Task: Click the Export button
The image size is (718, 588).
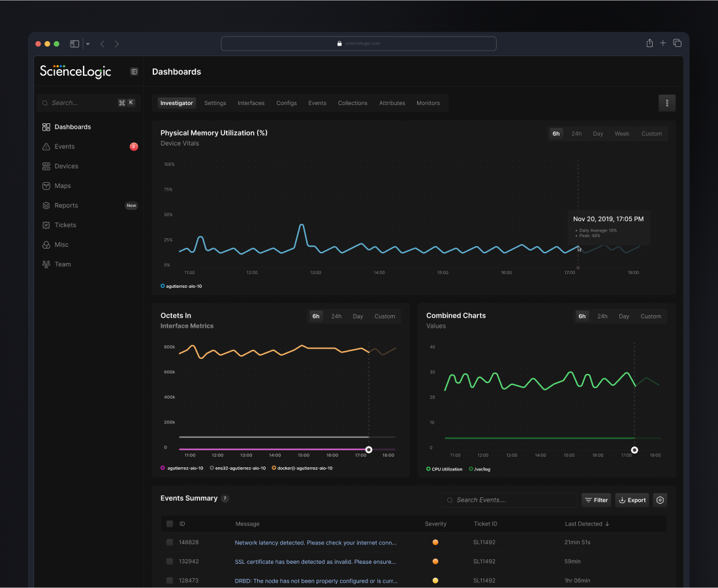Action: [x=632, y=500]
